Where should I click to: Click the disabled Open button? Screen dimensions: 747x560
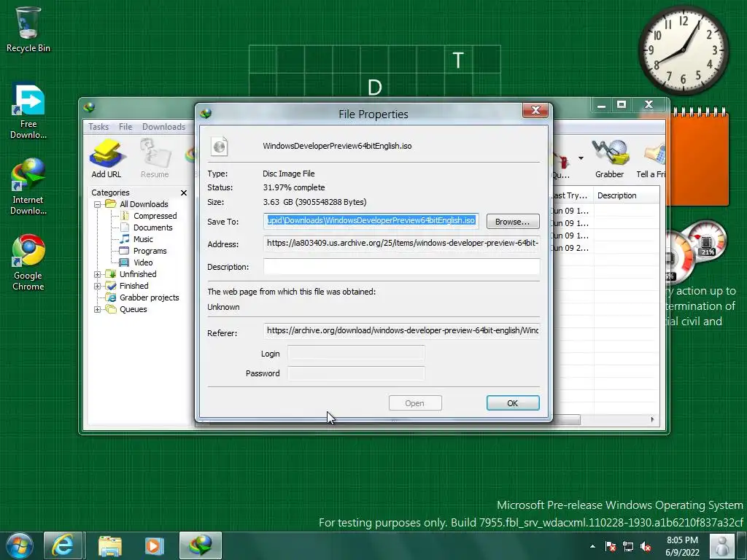415,402
